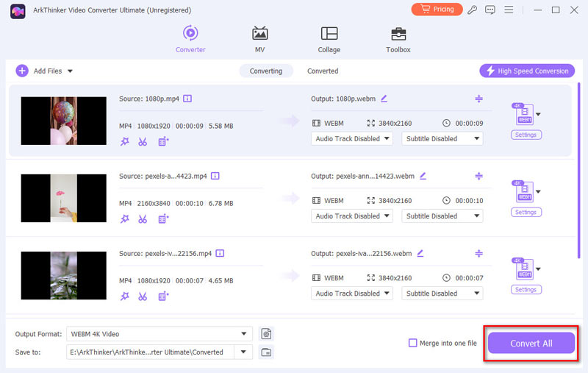
Task: Click the WEBM 4K format icon for 1080p.webm
Action: pyautogui.click(x=523, y=114)
